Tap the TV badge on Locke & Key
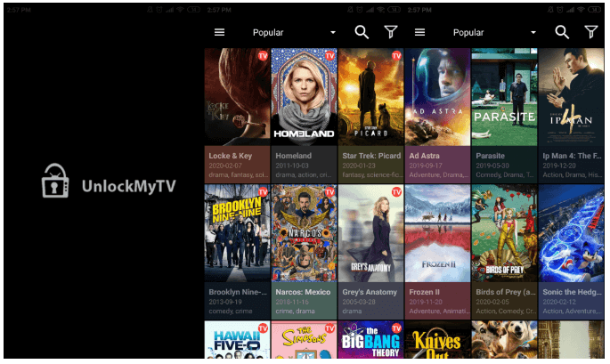610x364 pixels. pyautogui.click(x=263, y=55)
